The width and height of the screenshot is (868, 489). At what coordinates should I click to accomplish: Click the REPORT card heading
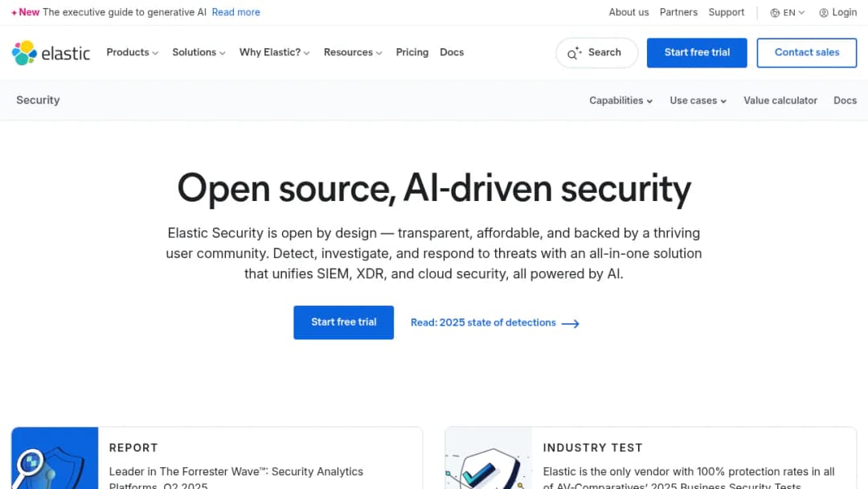[x=133, y=447]
